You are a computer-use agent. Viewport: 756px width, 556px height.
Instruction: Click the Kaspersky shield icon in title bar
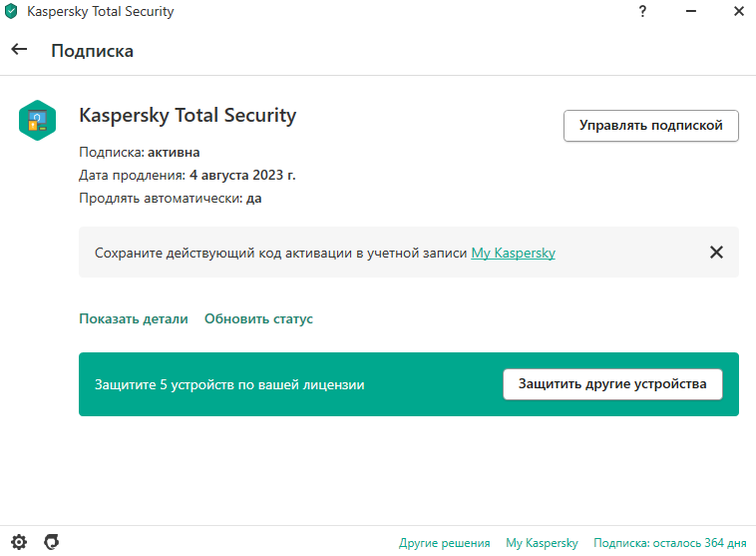point(11,11)
